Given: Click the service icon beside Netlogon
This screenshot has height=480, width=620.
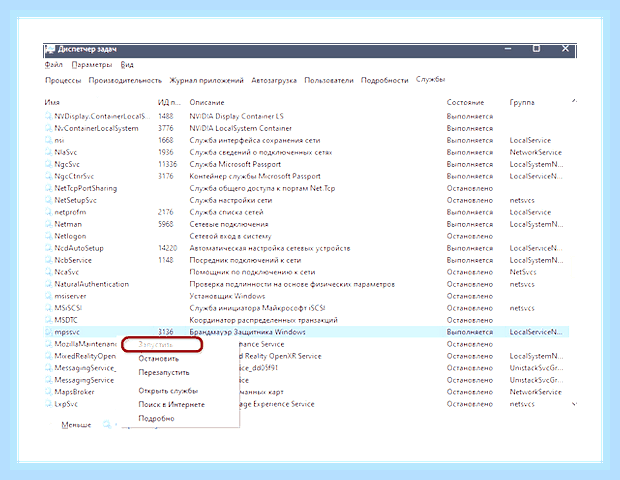Looking at the screenshot, I should coord(48,236).
